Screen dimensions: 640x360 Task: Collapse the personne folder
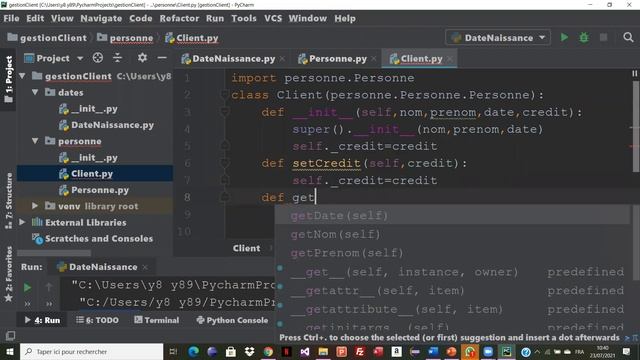pyautogui.click(x=36, y=141)
